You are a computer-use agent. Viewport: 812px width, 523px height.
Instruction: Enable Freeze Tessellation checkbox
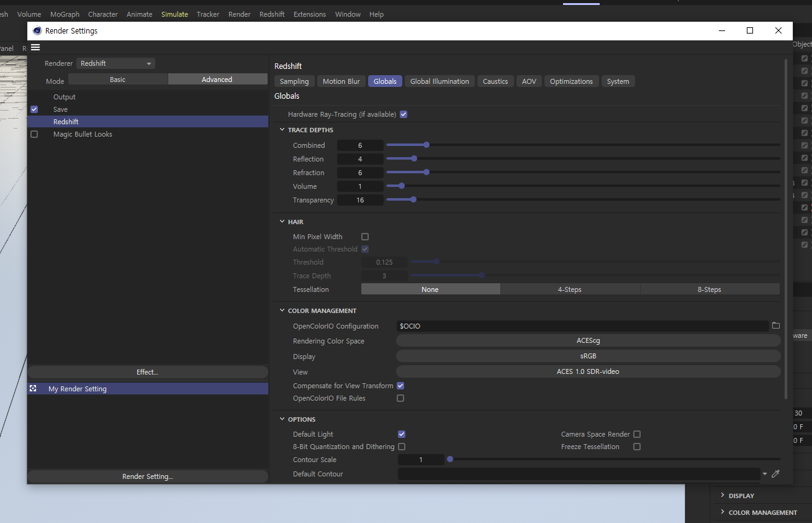tap(637, 447)
